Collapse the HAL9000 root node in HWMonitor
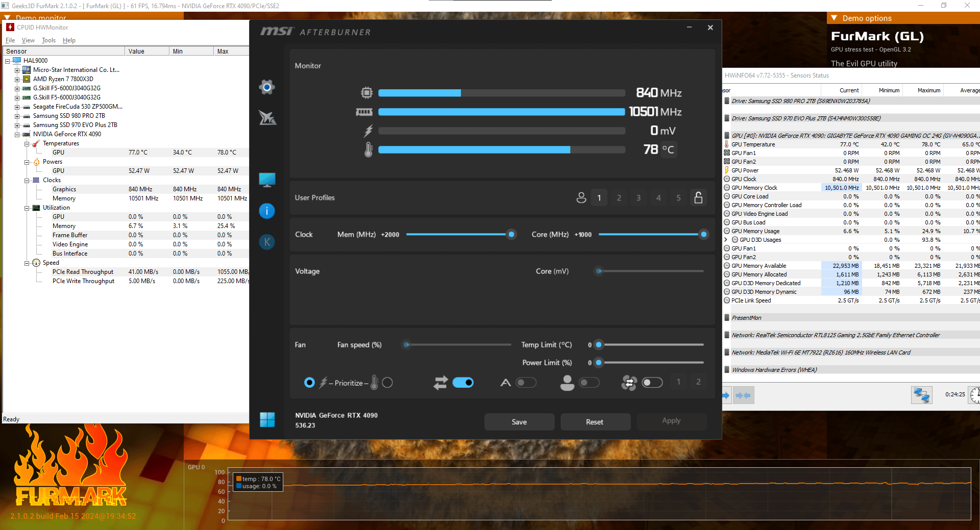 8,61
